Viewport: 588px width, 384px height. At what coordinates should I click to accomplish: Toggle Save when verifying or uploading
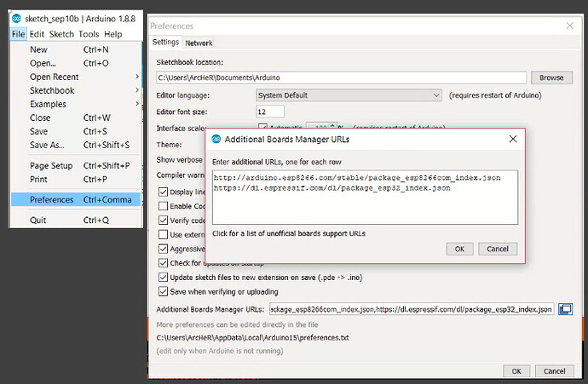click(x=164, y=292)
